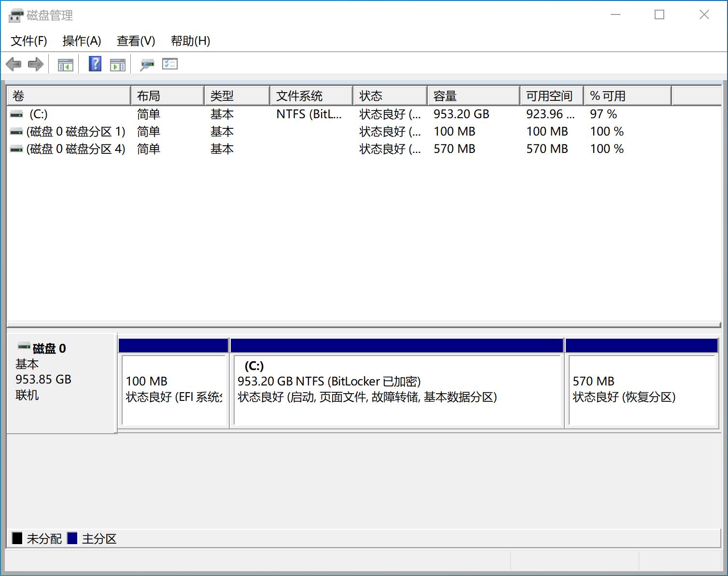Click the rightmost checklist toolbar icon
Screen dimensions: 728x576
(169, 64)
